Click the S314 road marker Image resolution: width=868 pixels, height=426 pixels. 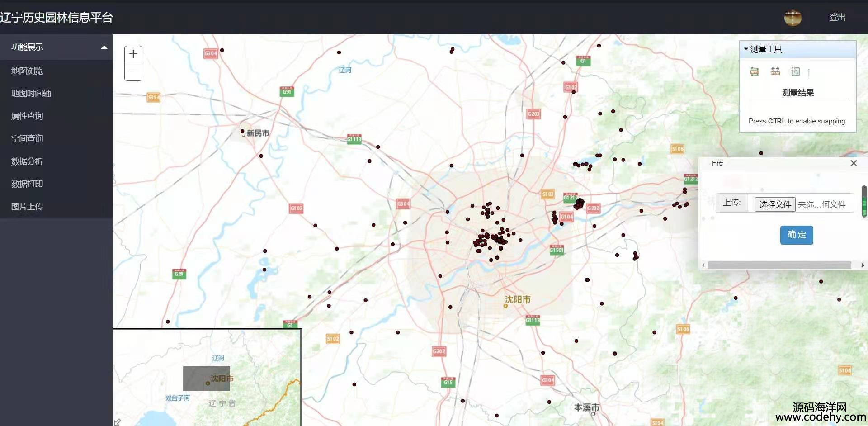(154, 97)
